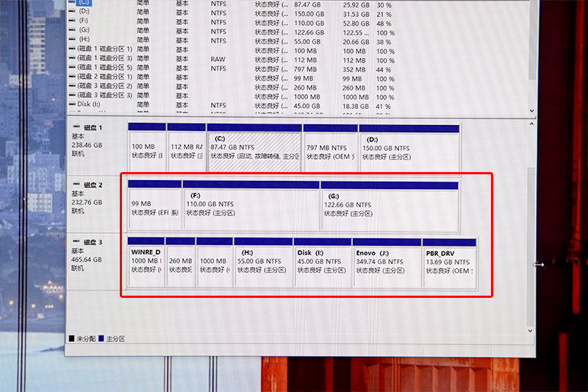Select the 112 MB RAW partition on 磁盘 1
The width and height of the screenshot is (588, 392).
[187, 147]
